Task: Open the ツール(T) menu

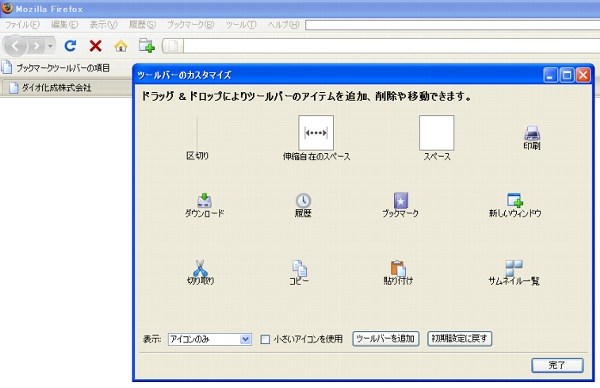Action: pos(241,25)
